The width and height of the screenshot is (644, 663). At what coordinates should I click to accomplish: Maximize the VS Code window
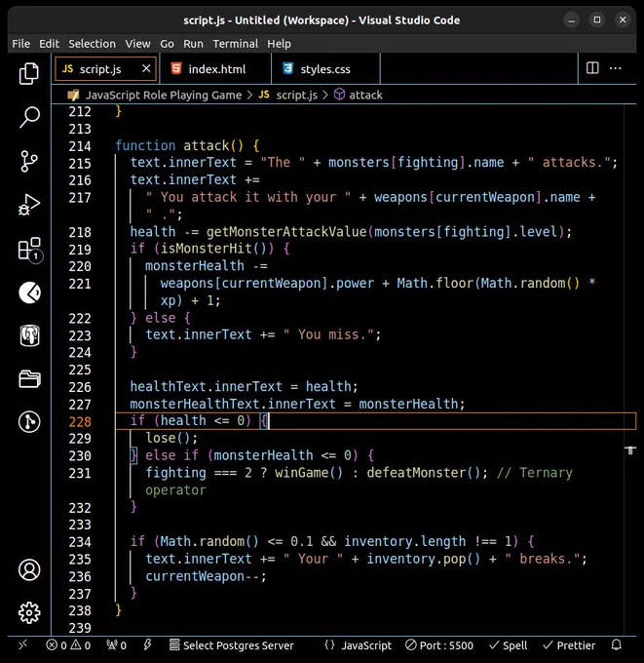(597, 19)
